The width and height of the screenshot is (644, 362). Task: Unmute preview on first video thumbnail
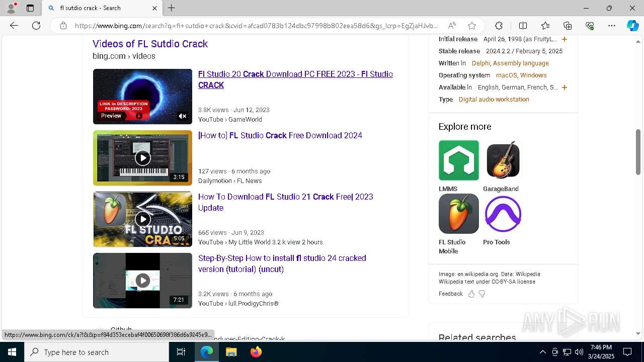[183, 116]
